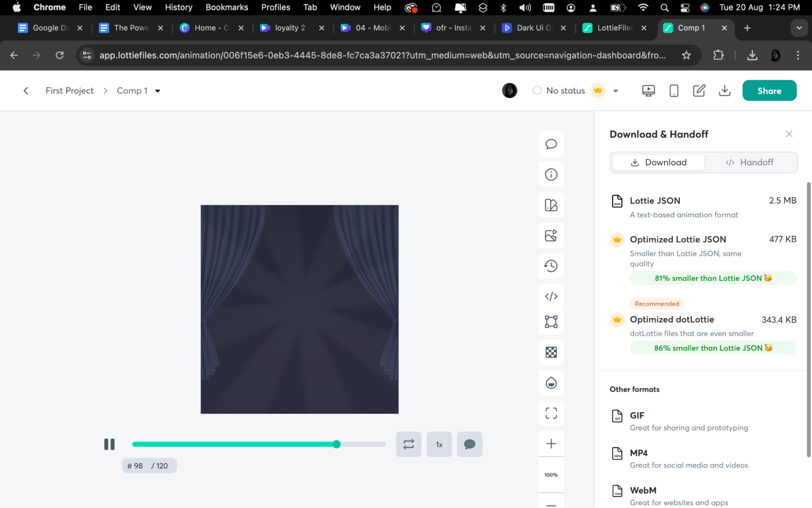Expand the Comp 1 name dropdown
The width and height of the screenshot is (812, 508).
click(158, 91)
